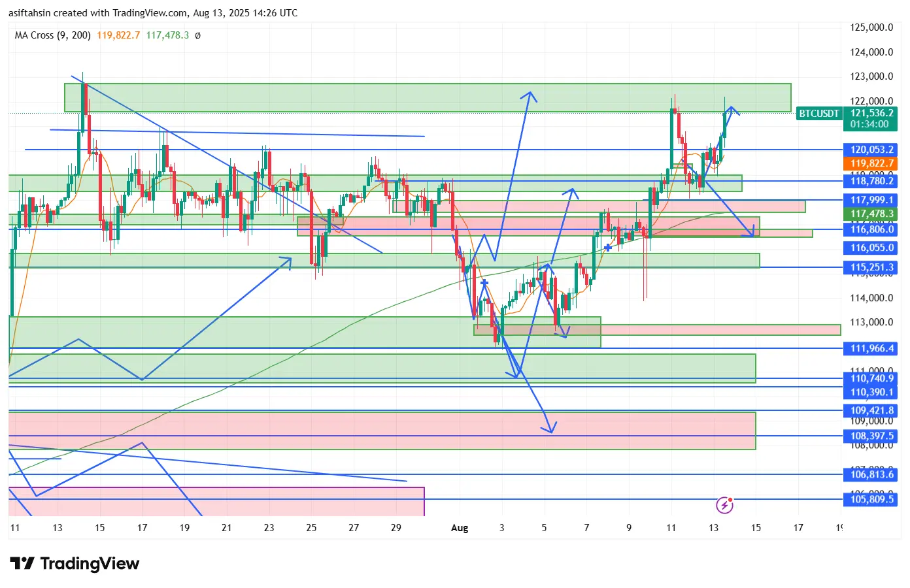Click the orange 119,822.7 price label
This screenshot has width=910, height=588.
pyautogui.click(x=871, y=164)
